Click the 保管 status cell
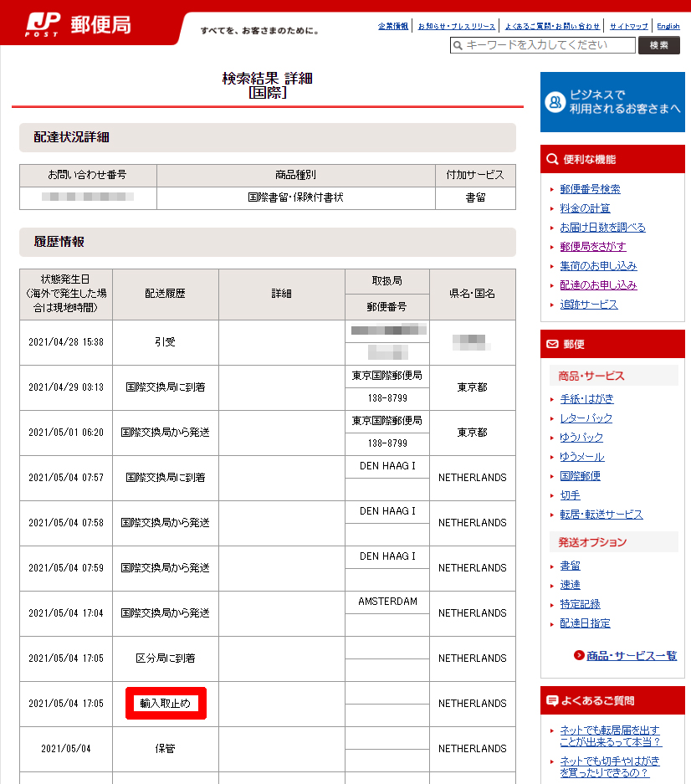 pos(166,749)
